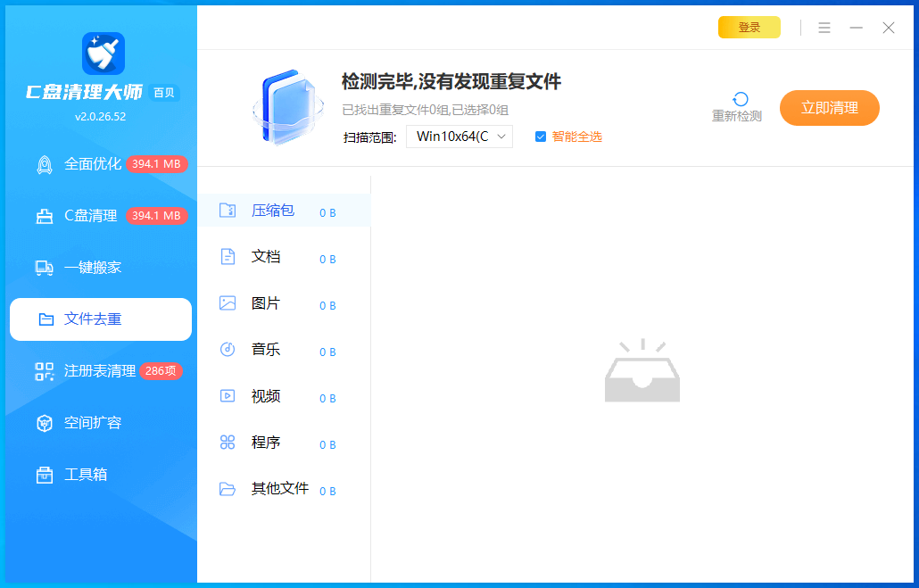This screenshot has height=588, width=919.
Task: Click the 0 B size beside 音乐
Action: tap(327, 352)
